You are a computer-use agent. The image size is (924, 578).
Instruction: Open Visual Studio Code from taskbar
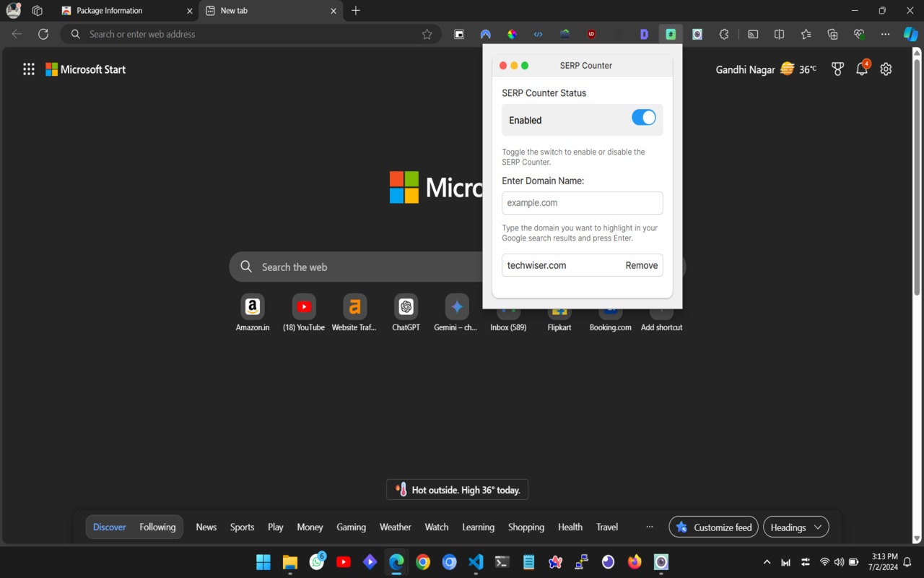click(x=475, y=561)
